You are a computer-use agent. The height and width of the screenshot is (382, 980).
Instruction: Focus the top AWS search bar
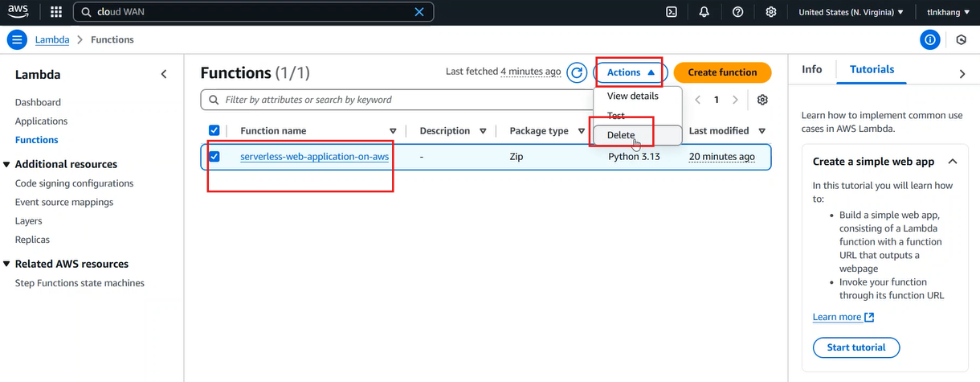pyautogui.click(x=253, y=12)
